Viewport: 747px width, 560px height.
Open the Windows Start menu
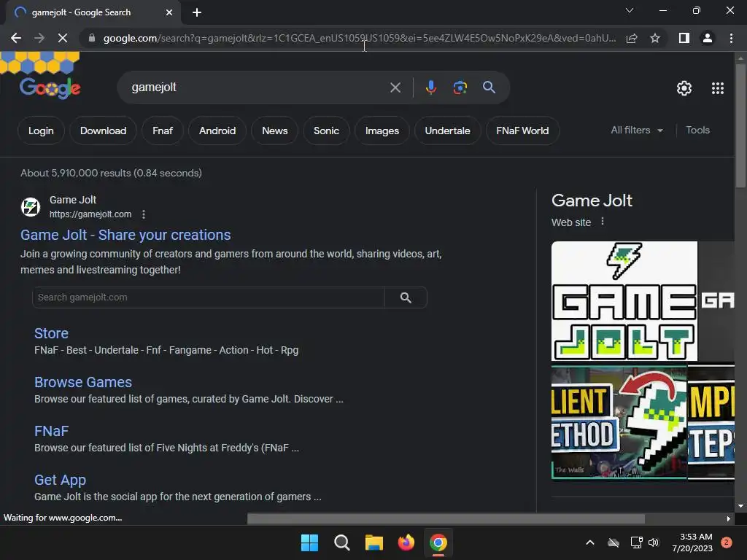click(309, 542)
